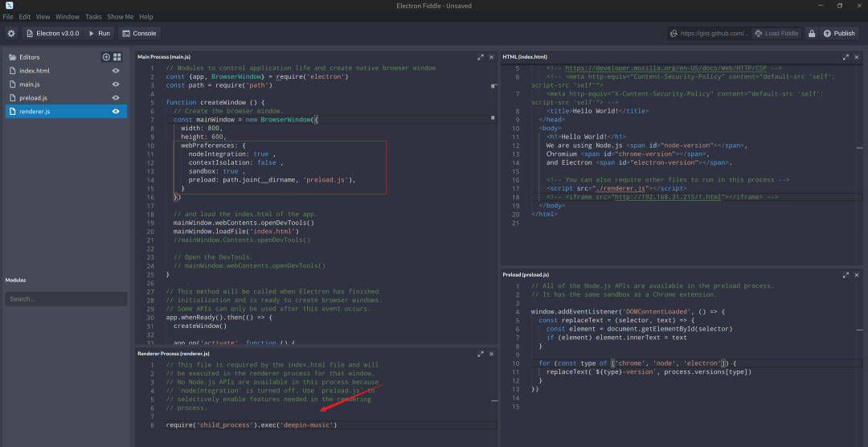Hide the preload.js editor via eye icon
The width and height of the screenshot is (868, 447).
point(116,98)
